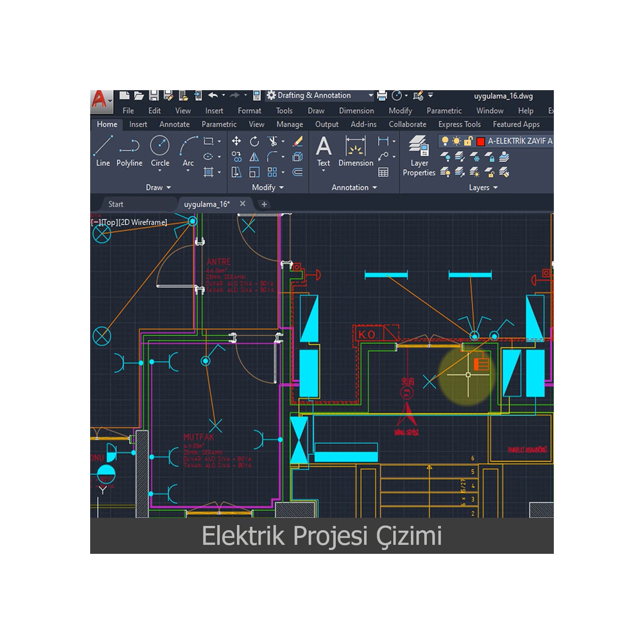Switch to the Start drawing tab

tap(116, 204)
